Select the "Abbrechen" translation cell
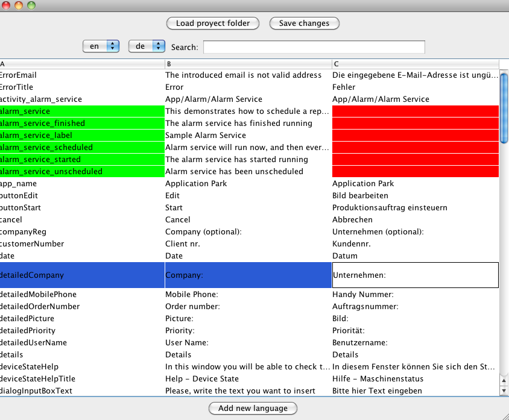The height and width of the screenshot is (420, 509). coord(415,219)
